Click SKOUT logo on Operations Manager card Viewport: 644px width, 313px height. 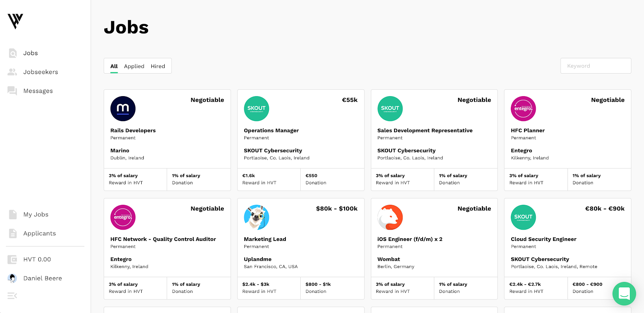pyautogui.click(x=256, y=109)
